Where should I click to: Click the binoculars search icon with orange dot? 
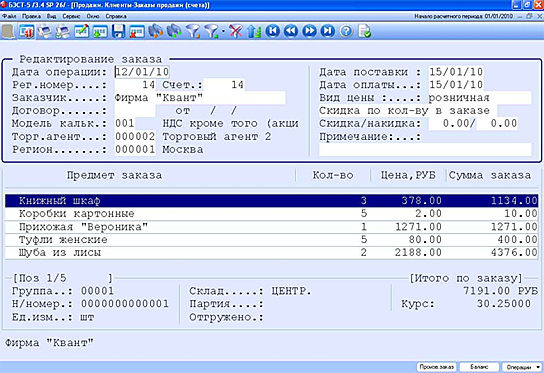[x=155, y=32]
